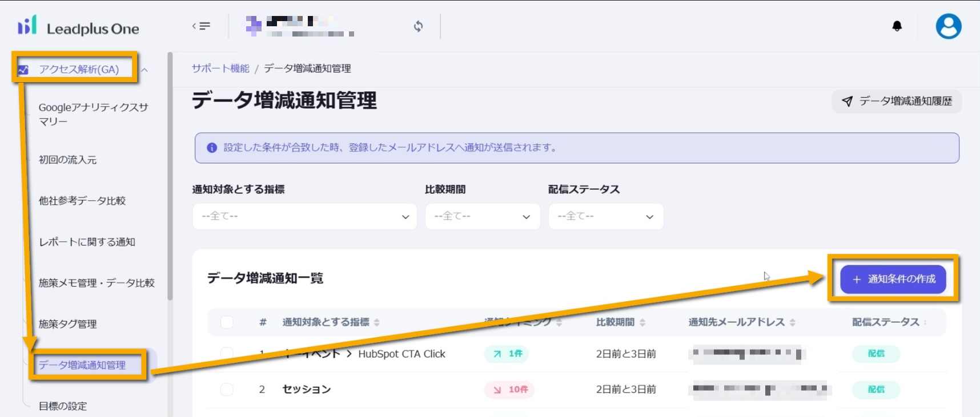Open notifications via the bell icon
The image size is (980, 417).
coord(897,26)
